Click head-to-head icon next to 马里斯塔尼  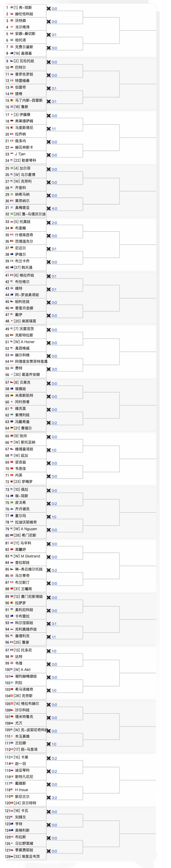(x=48, y=129)
